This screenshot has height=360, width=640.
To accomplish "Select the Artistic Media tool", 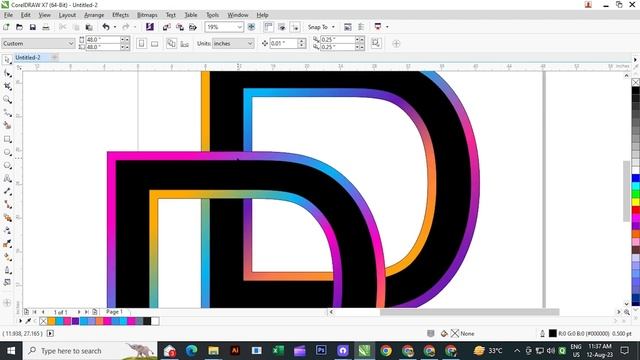I will tap(7, 125).
